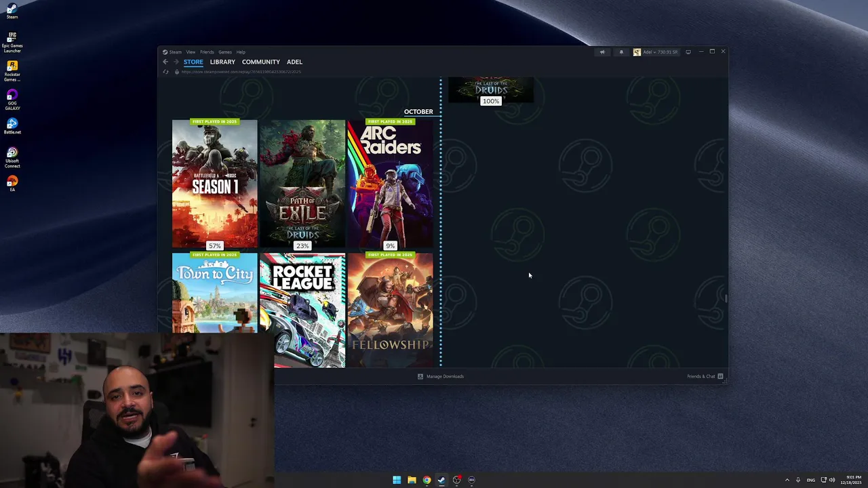Open File Explorer from the taskbar

412,480
